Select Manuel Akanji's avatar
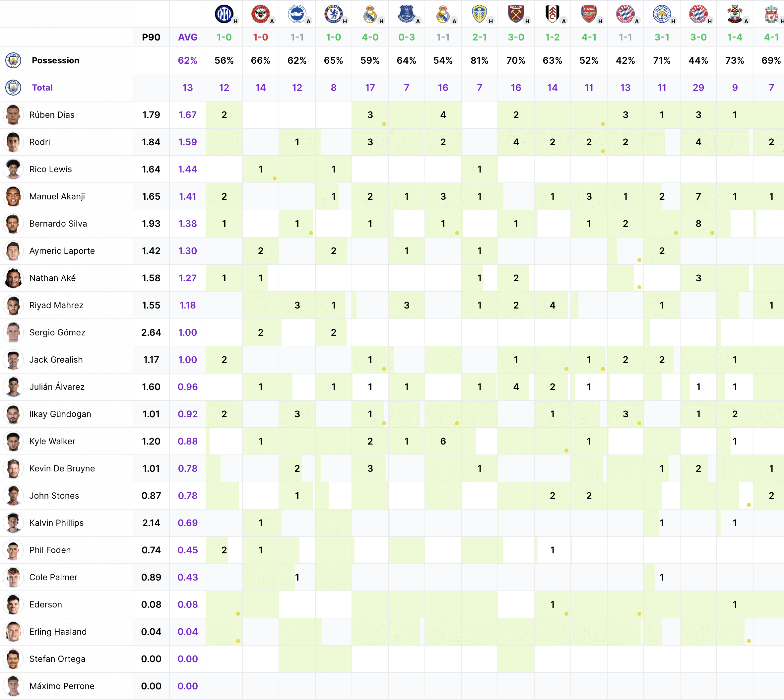784x700 pixels. 13,196
